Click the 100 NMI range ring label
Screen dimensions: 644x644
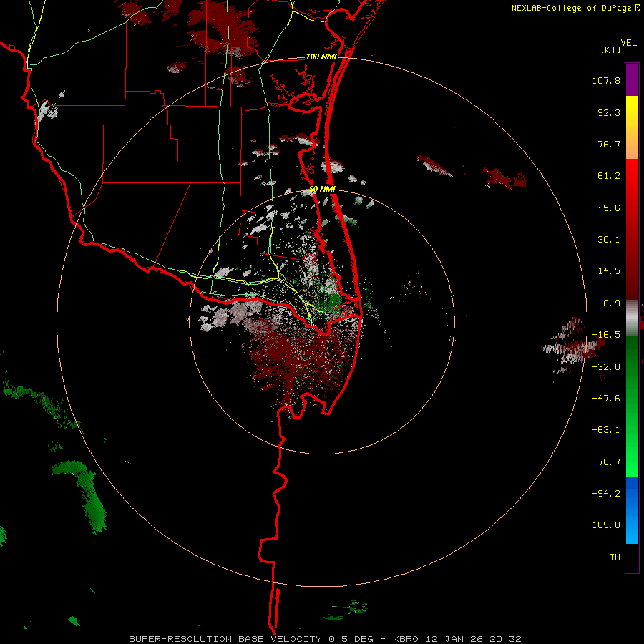tap(321, 57)
